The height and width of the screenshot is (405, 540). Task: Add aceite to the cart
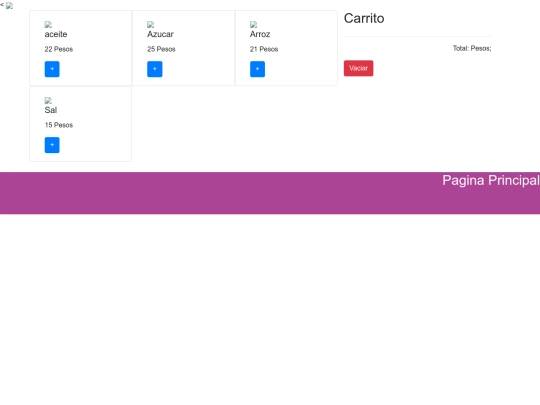point(52,69)
